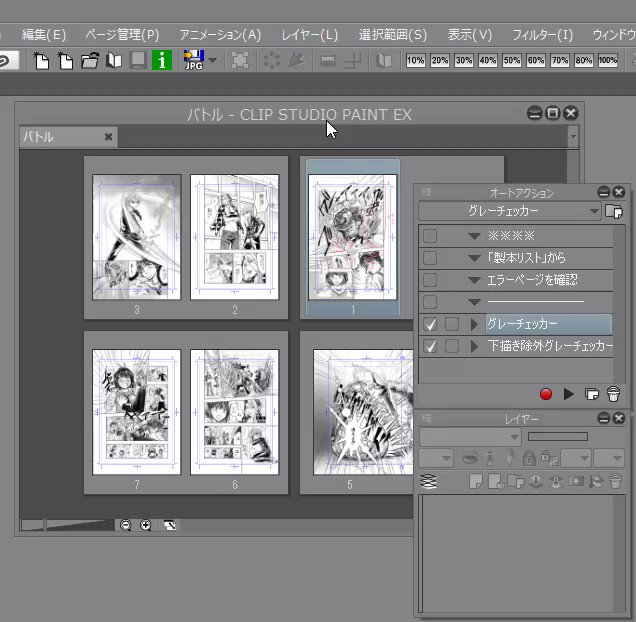
Task: Open the レイヤー(L) menu
Action: click(310, 35)
